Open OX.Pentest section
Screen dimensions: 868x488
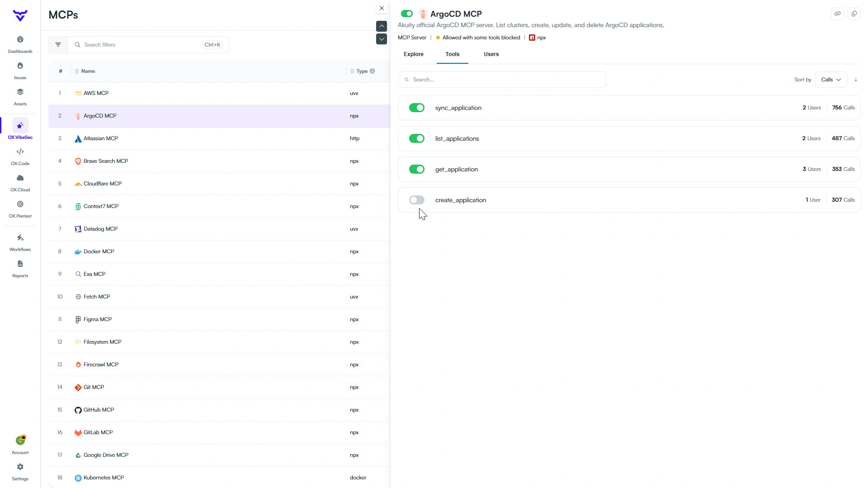point(20,209)
